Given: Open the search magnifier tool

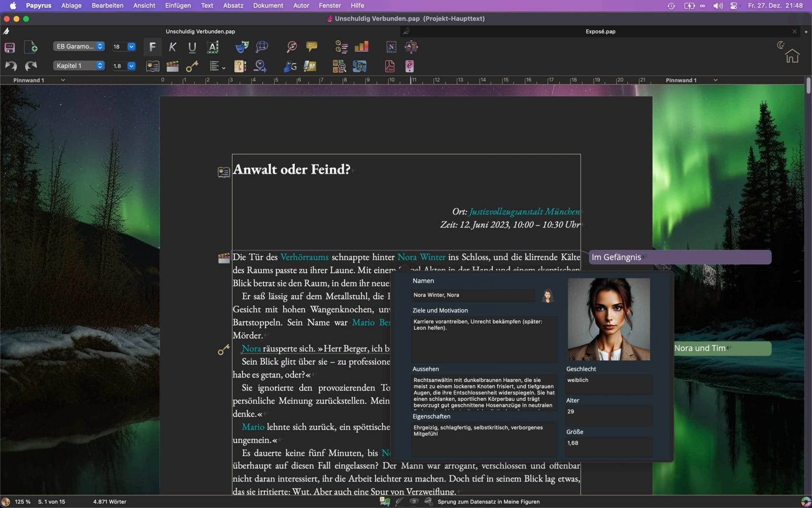Looking at the screenshot, I should click(x=291, y=47).
